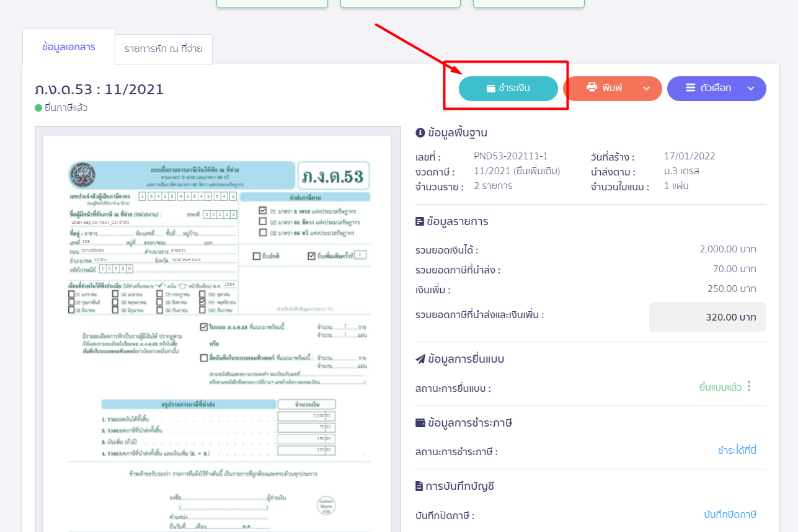Image resolution: width=798 pixels, height=532 pixels.
Task: Click the paper plane icon beside ข้อมูลการยื่นแบบ
Action: click(x=420, y=358)
